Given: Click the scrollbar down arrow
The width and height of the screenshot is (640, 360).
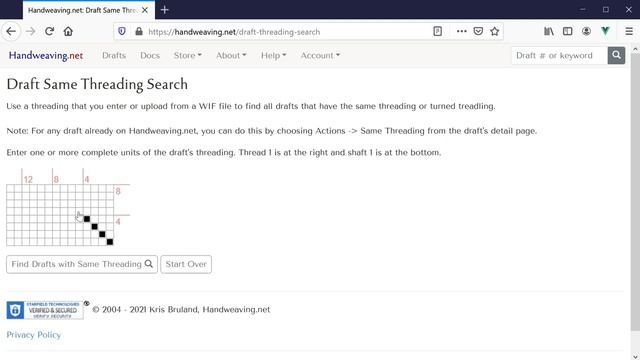Looking at the screenshot, I should click(635, 356).
